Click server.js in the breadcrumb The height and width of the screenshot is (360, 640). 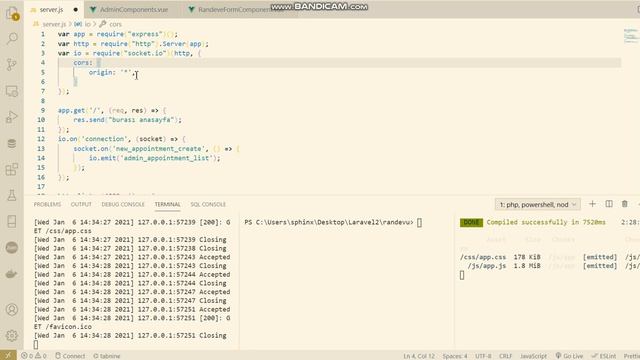53,24
